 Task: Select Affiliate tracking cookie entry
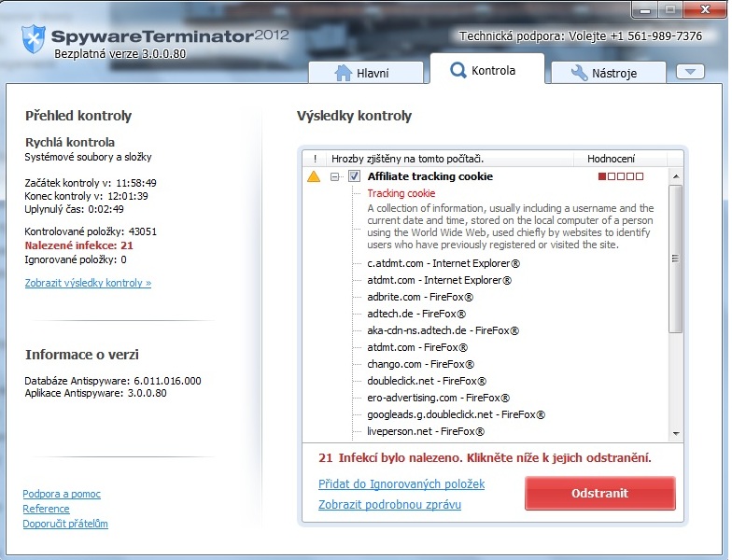pos(429,176)
